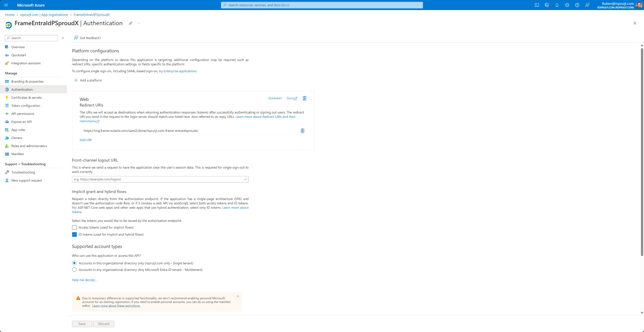Viewport: 644px width, 332px height.
Task: Uncheck ID tokens checkbox
Action: pyautogui.click(x=74, y=235)
